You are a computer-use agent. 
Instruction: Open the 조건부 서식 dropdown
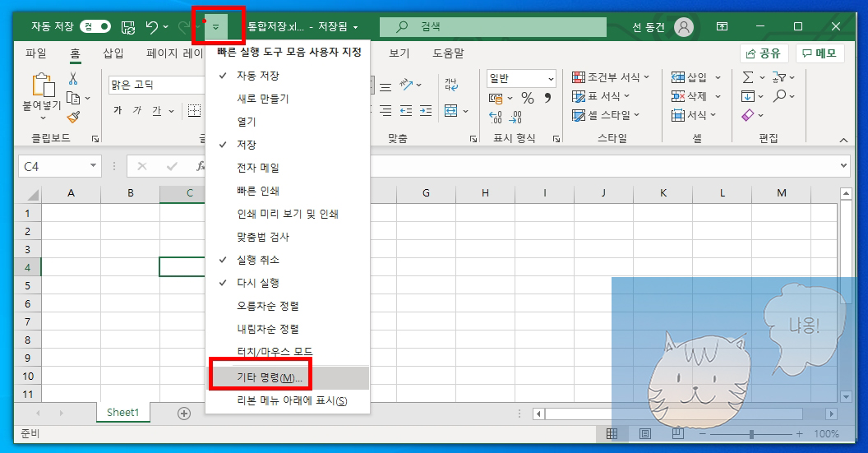[x=611, y=77]
